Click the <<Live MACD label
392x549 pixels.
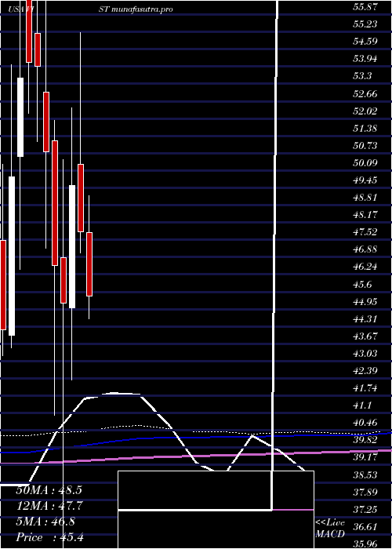tap(330, 529)
